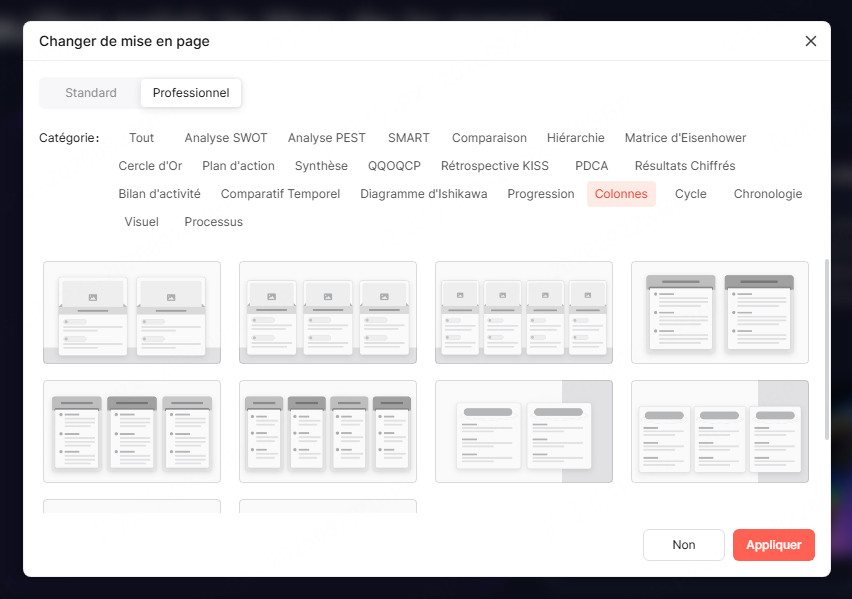Filter by Rétrospective KISS
Screen dimensions: 852x599
pos(494,166)
